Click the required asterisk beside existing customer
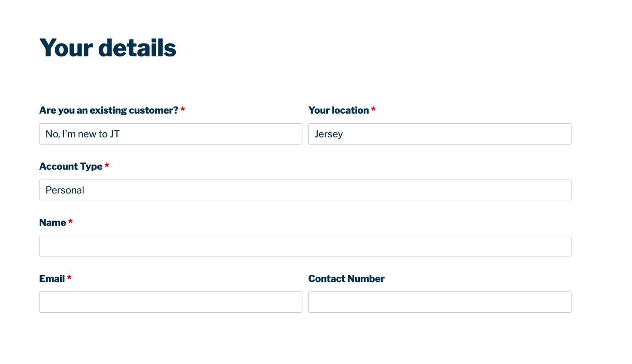 pyautogui.click(x=183, y=109)
